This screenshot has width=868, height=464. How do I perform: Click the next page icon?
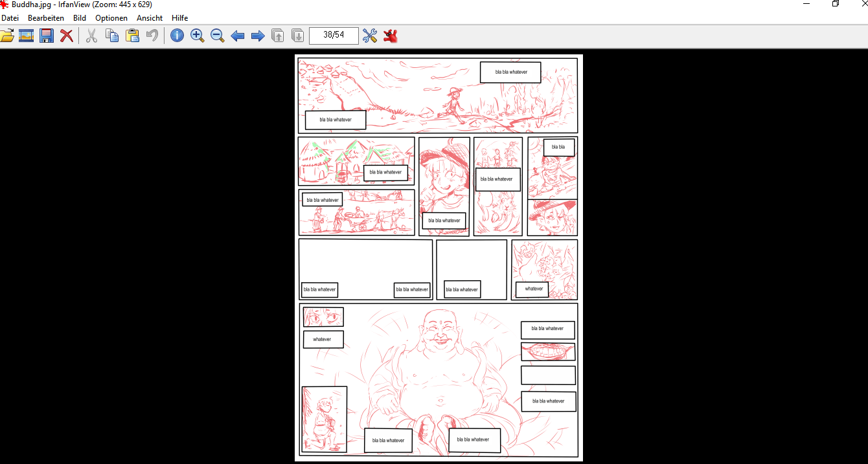298,36
